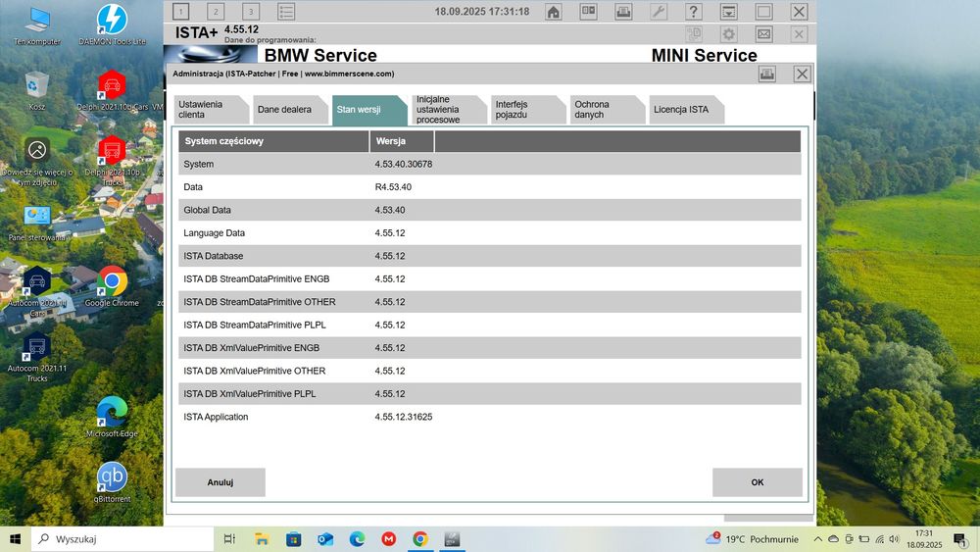Open the help question mark icon
The image size is (980, 552).
click(x=694, y=11)
